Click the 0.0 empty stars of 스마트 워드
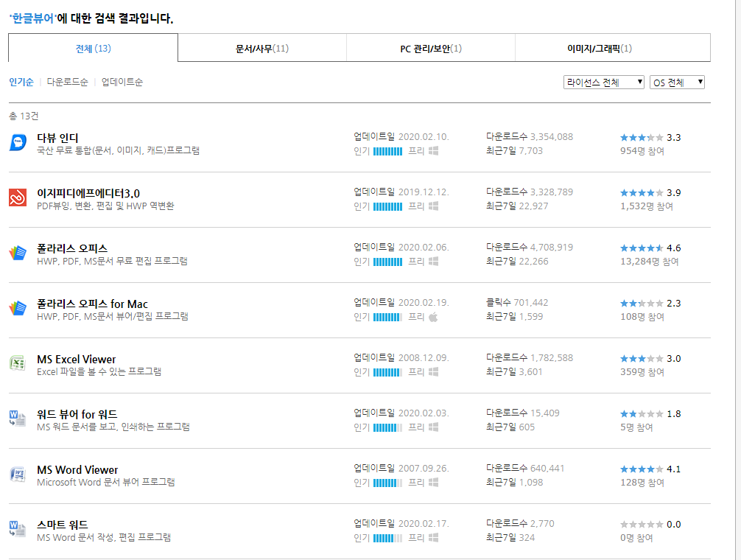This screenshot has height=560, width=741. pos(642,525)
